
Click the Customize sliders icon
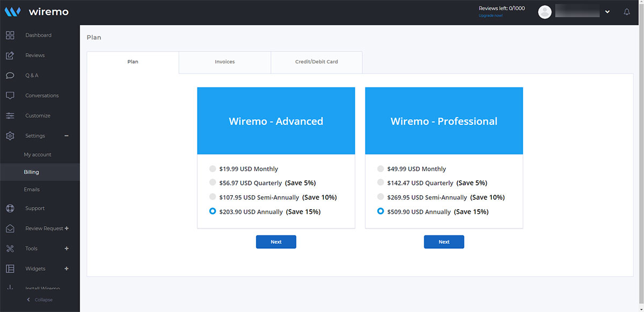tap(10, 116)
